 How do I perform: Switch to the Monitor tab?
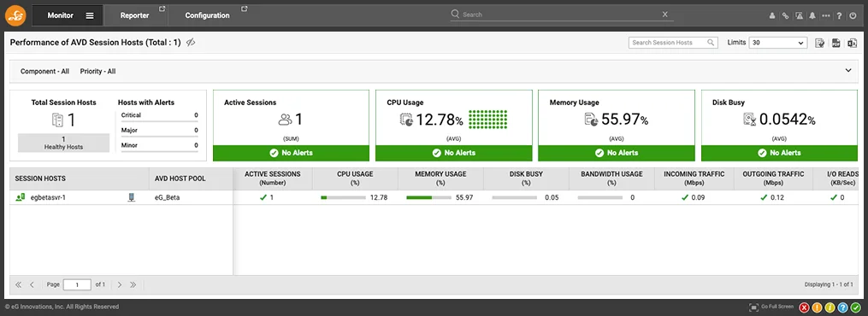pyautogui.click(x=61, y=15)
